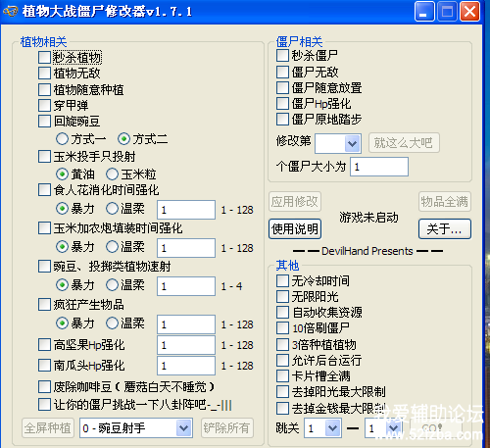Check 去掉金钱最大限制 option
Image resolution: width=490 pixels, height=448 pixels.
[282, 408]
